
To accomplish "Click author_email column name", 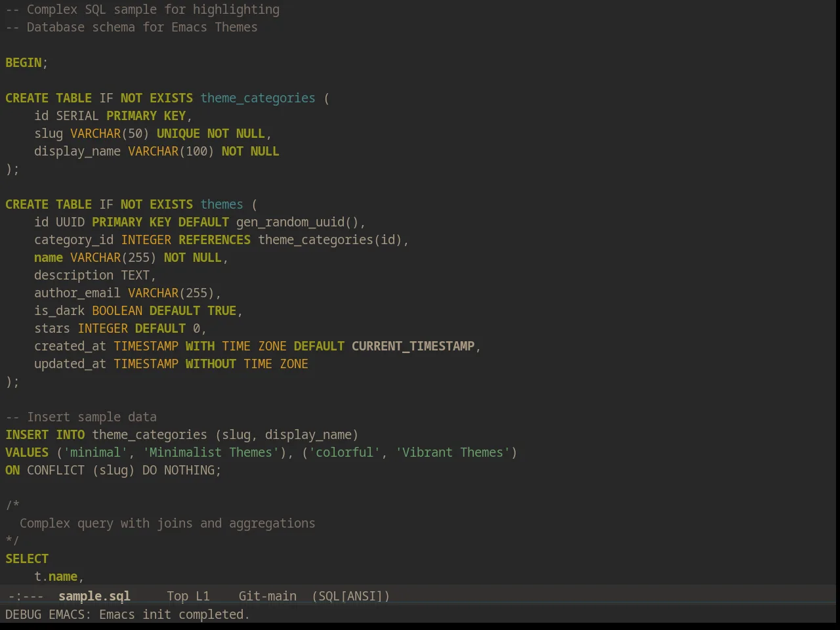I will 77,293.
